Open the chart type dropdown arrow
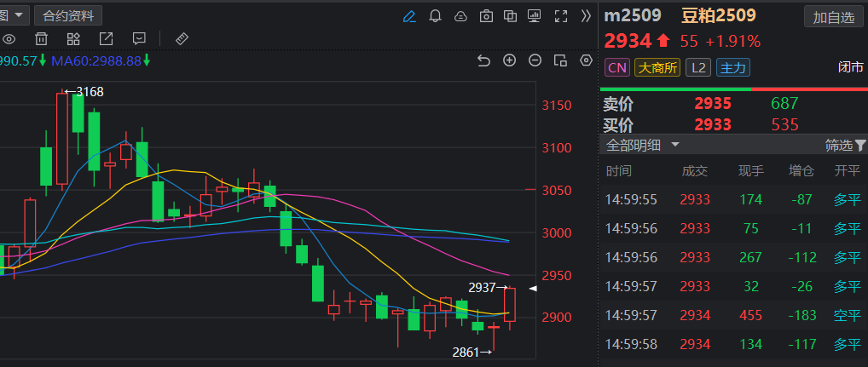 click(x=18, y=15)
